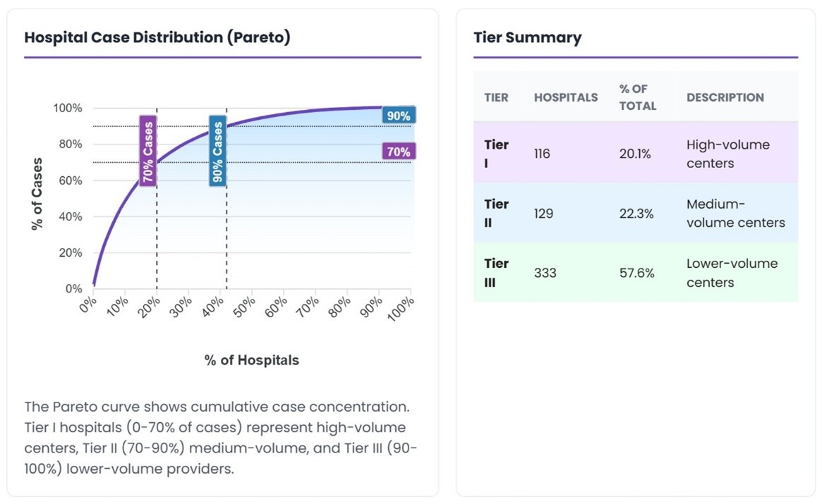Click the "% of Hospitals" axis title
Screen dimensions: 822x504
(252, 360)
